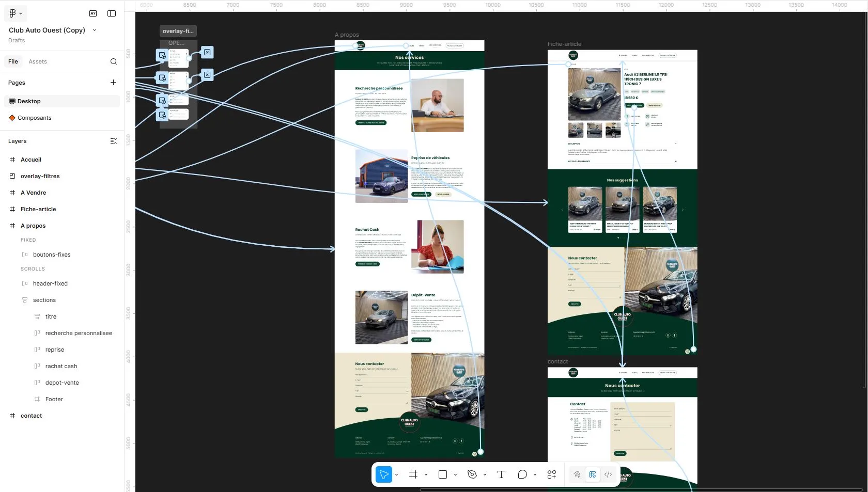Switch to Dev Mode

(608, 474)
